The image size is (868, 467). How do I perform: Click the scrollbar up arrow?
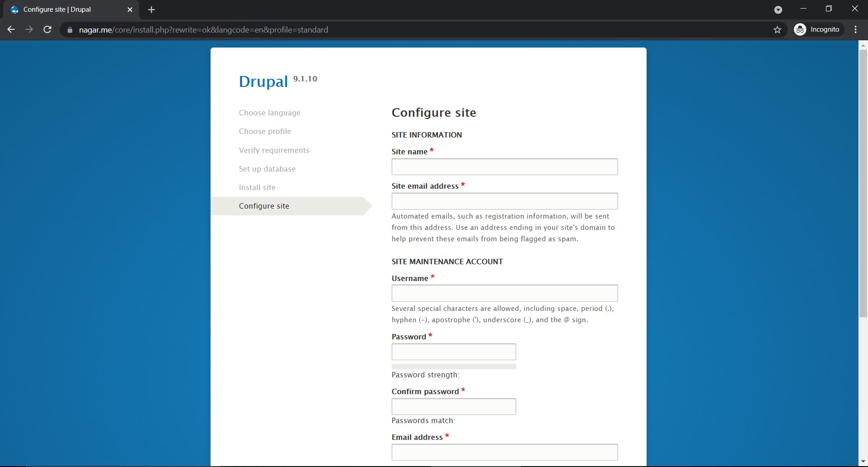[863, 45]
